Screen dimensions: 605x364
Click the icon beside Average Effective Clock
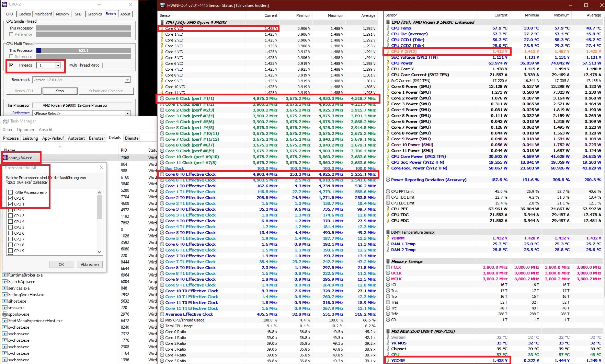(162, 314)
